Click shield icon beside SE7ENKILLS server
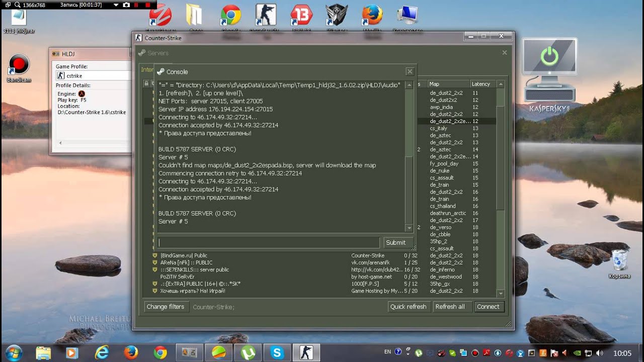 click(155, 269)
